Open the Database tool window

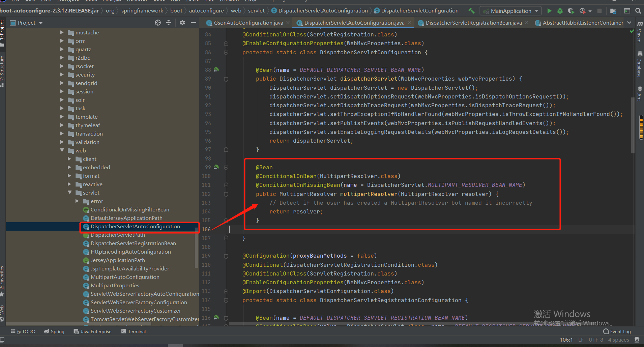pyautogui.click(x=639, y=64)
